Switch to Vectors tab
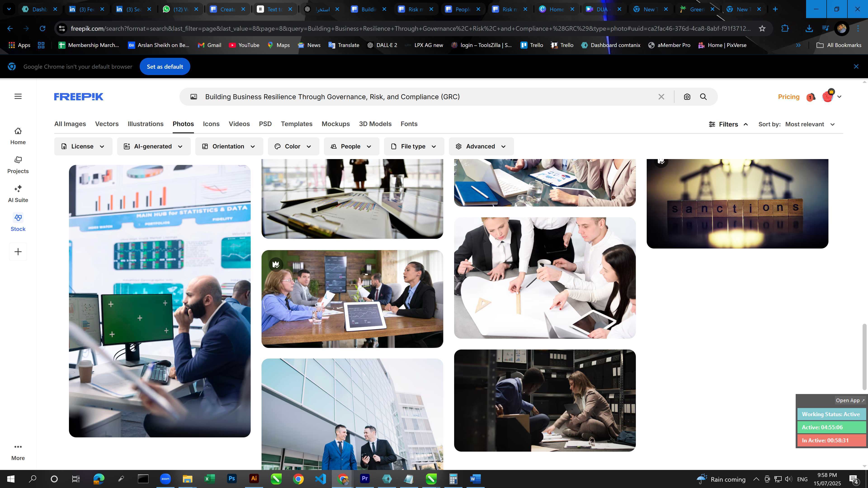 click(x=107, y=124)
